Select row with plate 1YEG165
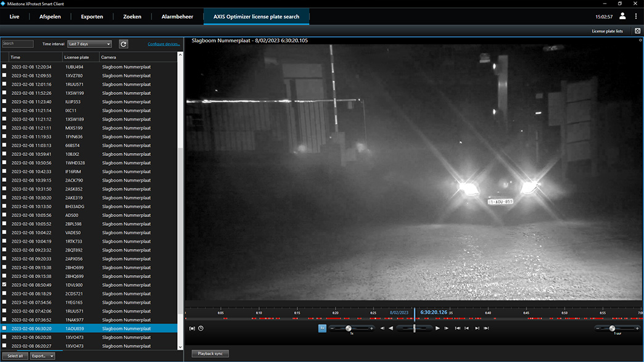The width and height of the screenshot is (644, 362). tap(90, 302)
